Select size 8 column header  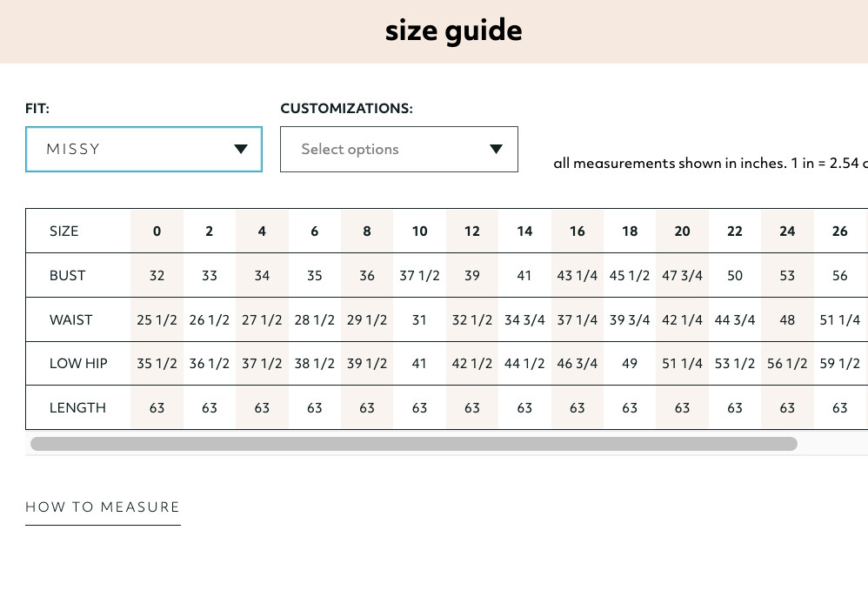[x=367, y=232]
